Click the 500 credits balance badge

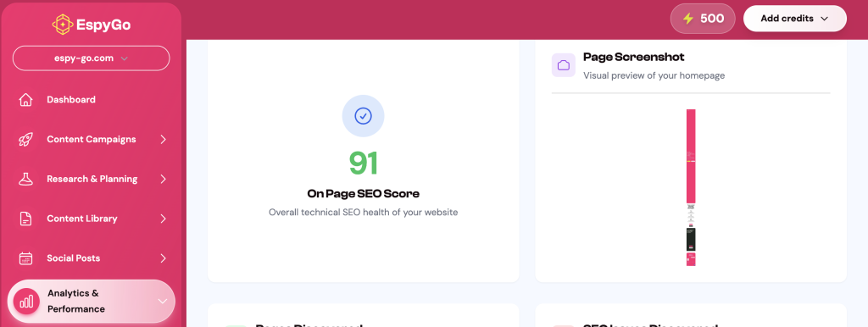coord(703,19)
